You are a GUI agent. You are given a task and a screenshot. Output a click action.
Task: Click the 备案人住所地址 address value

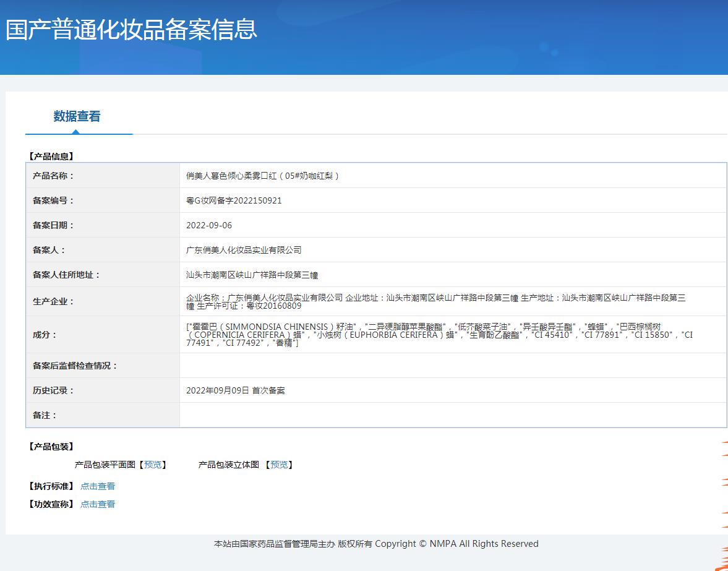pyautogui.click(x=252, y=275)
